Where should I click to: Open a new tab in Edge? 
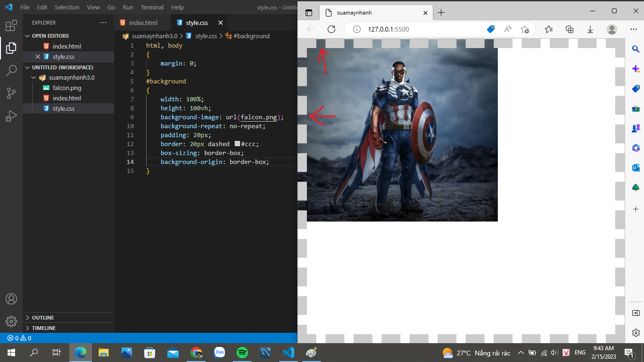(x=441, y=13)
